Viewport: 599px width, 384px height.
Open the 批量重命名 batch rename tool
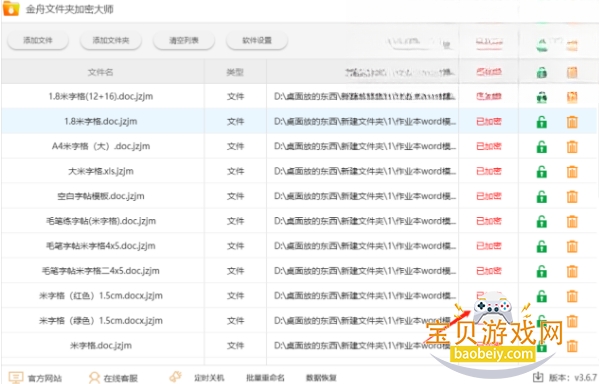click(x=265, y=378)
